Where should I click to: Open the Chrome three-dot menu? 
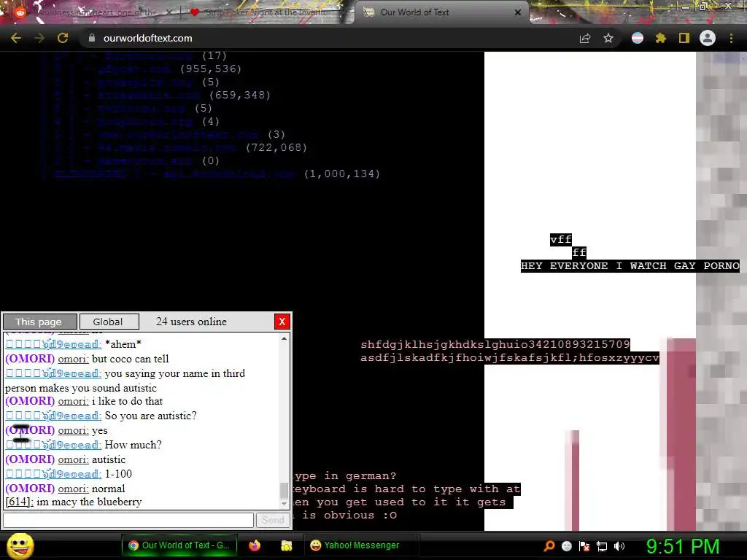tap(731, 38)
